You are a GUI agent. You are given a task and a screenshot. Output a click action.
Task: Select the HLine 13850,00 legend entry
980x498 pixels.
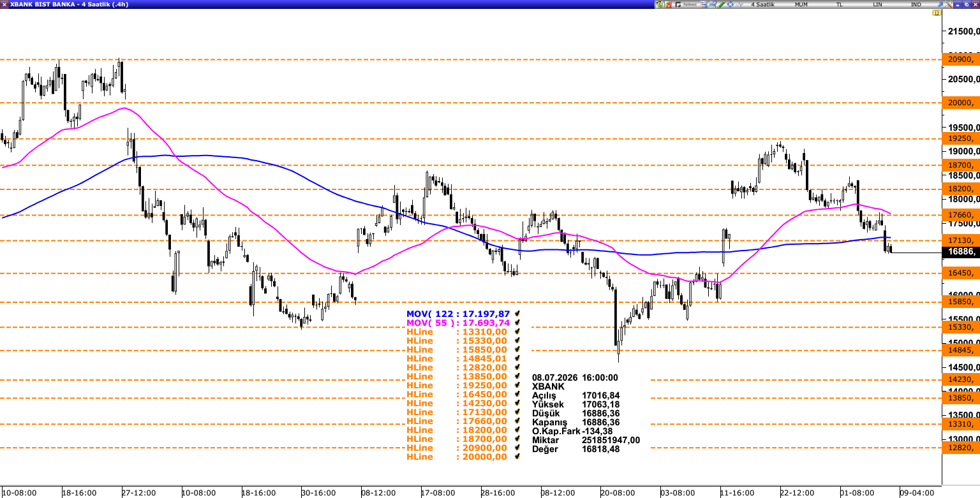pyautogui.click(x=457, y=376)
